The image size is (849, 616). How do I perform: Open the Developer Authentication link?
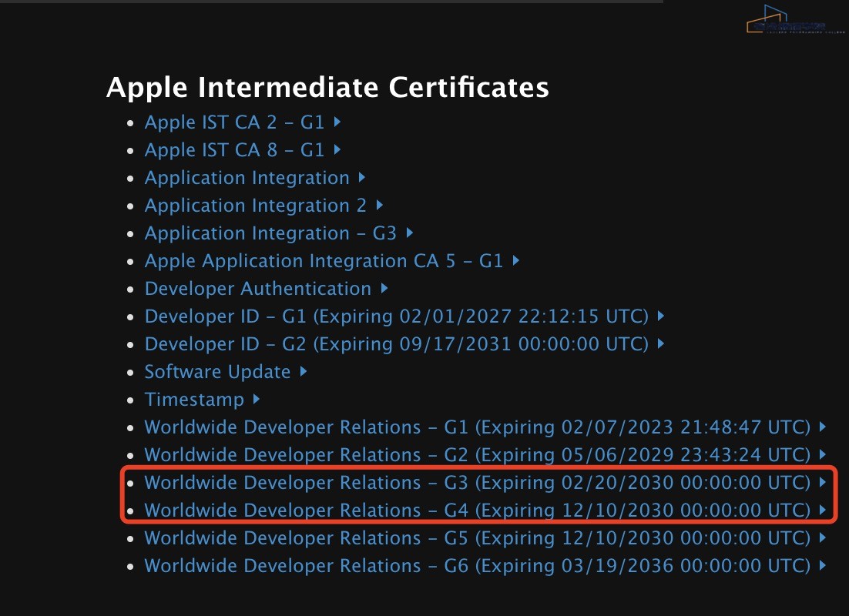(x=258, y=289)
